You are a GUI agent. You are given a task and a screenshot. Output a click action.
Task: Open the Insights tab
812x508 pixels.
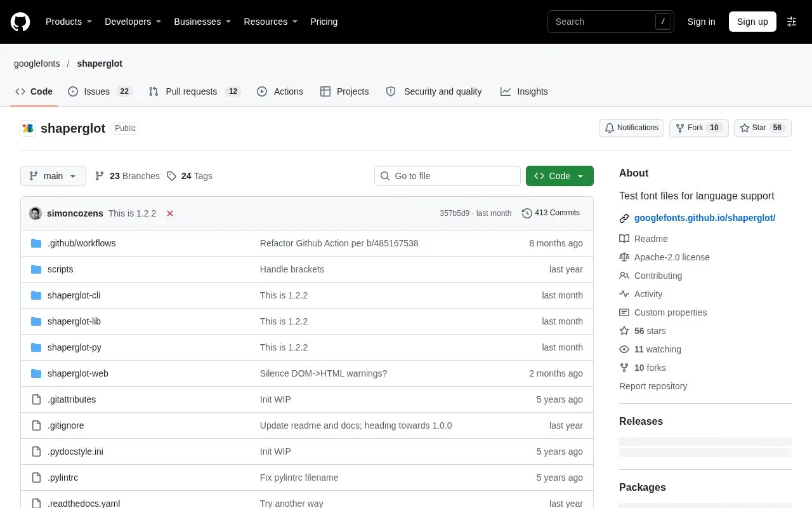[524, 91]
